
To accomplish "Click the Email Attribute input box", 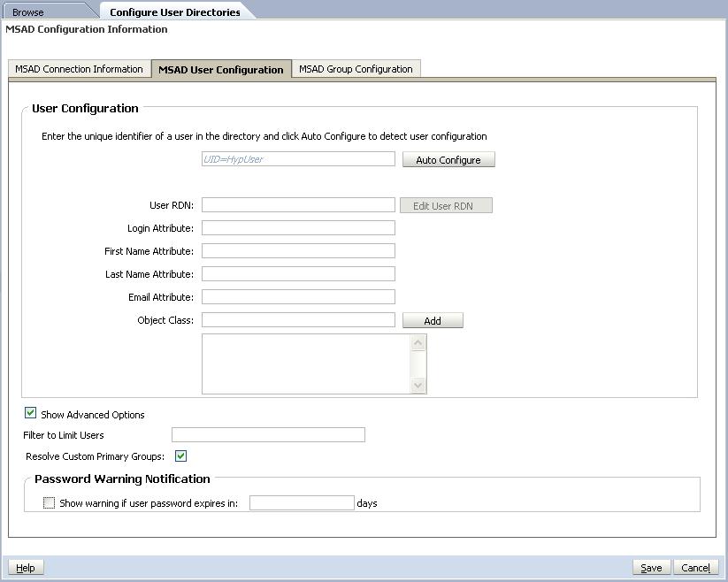I will [x=298, y=296].
